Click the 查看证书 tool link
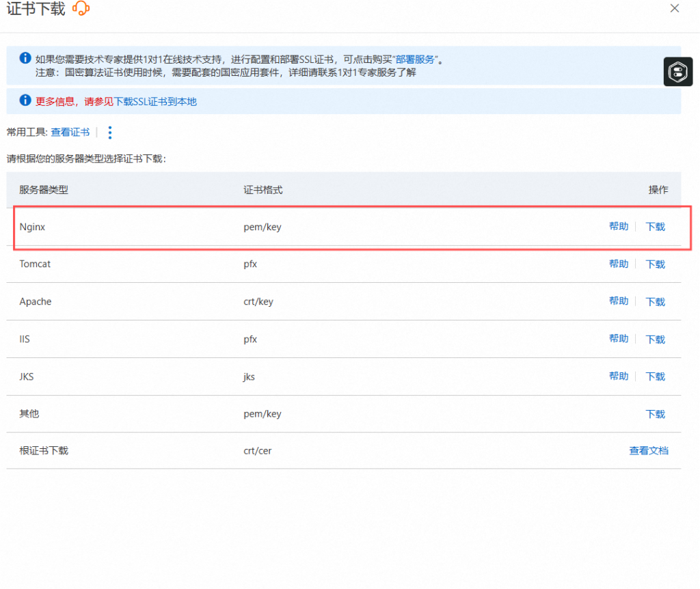This screenshot has width=700, height=589. click(x=70, y=133)
